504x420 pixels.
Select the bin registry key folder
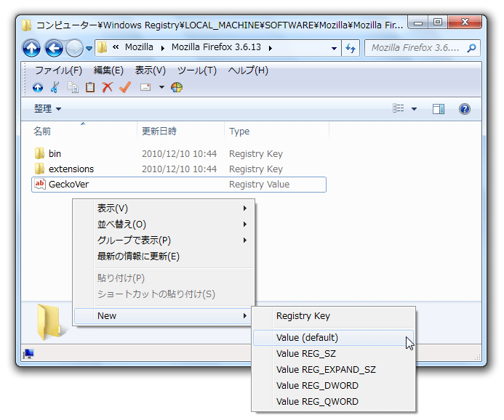point(179,154)
